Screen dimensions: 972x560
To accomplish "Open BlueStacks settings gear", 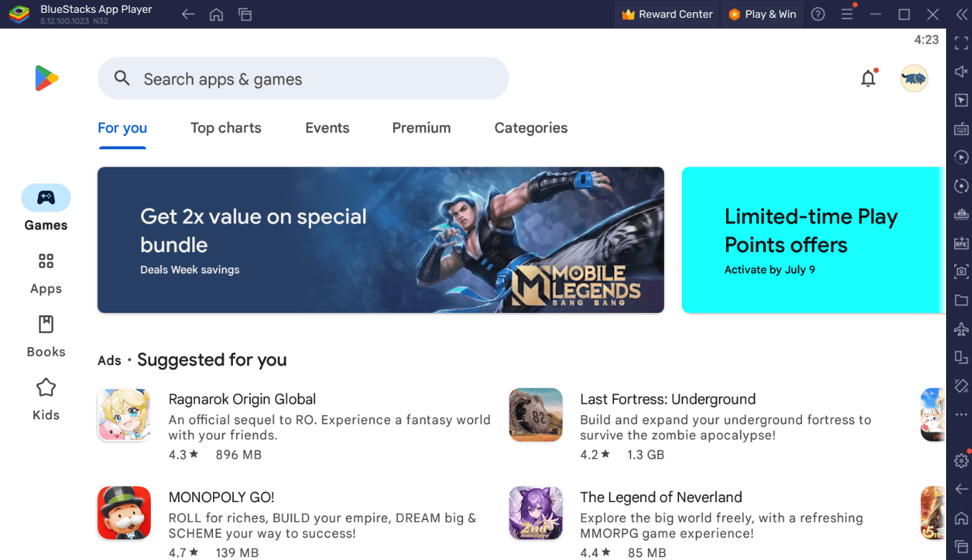I will point(961,461).
